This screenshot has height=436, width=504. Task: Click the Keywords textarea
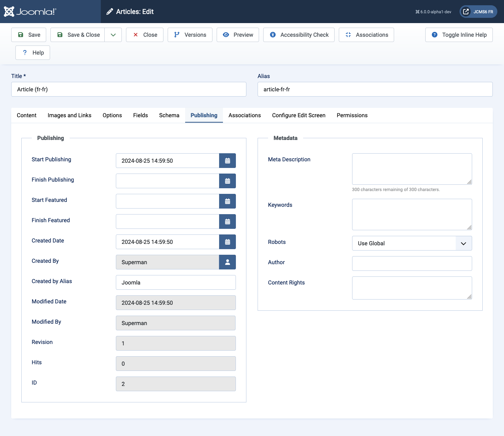pyautogui.click(x=412, y=215)
